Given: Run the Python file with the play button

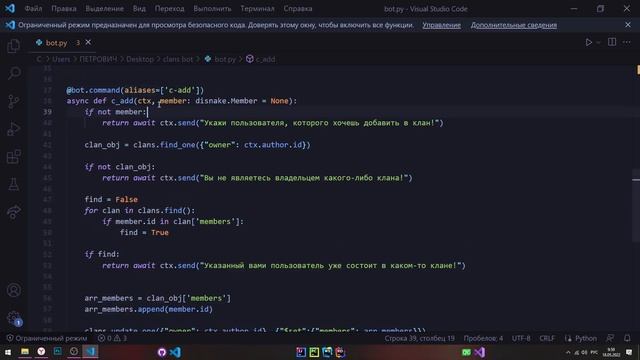Looking at the screenshot, I should (589, 42).
